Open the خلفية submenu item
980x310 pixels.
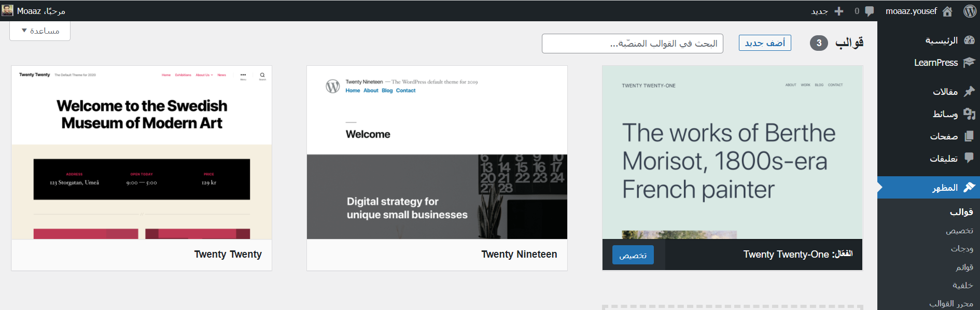(963, 285)
